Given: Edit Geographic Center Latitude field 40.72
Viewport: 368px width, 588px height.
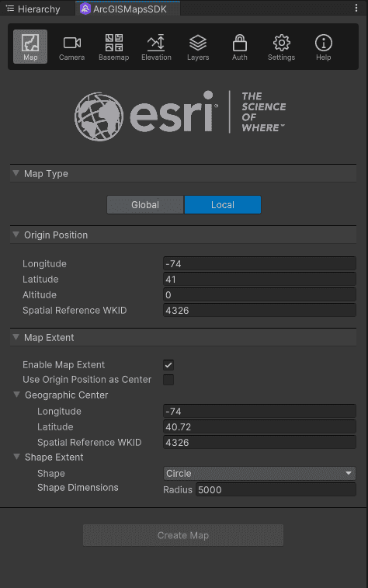Looking at the screenshot, I should (259, 426).
